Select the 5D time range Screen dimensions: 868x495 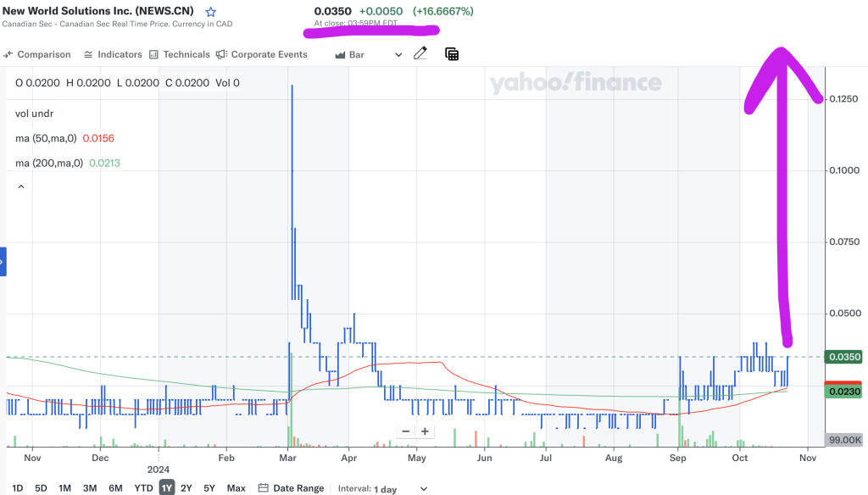[41, 488]
